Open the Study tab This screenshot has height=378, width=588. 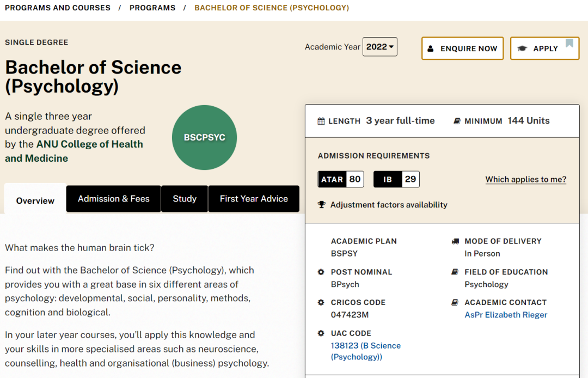pos(185,199)
